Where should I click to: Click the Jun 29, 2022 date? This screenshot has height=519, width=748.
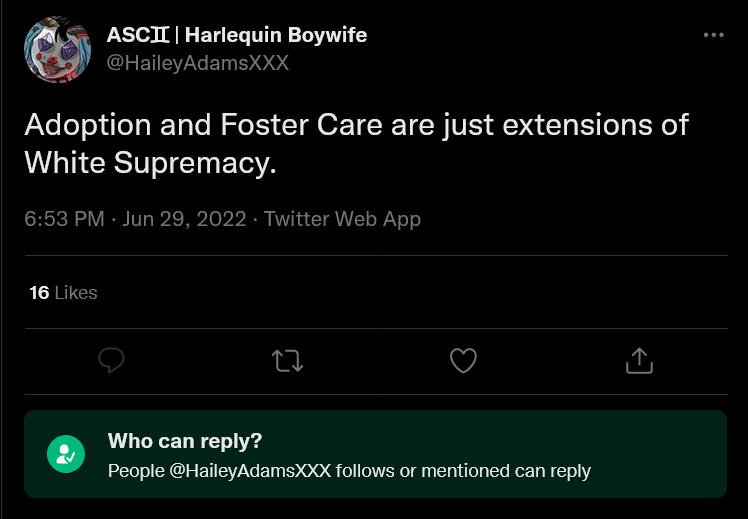(184, 219)
